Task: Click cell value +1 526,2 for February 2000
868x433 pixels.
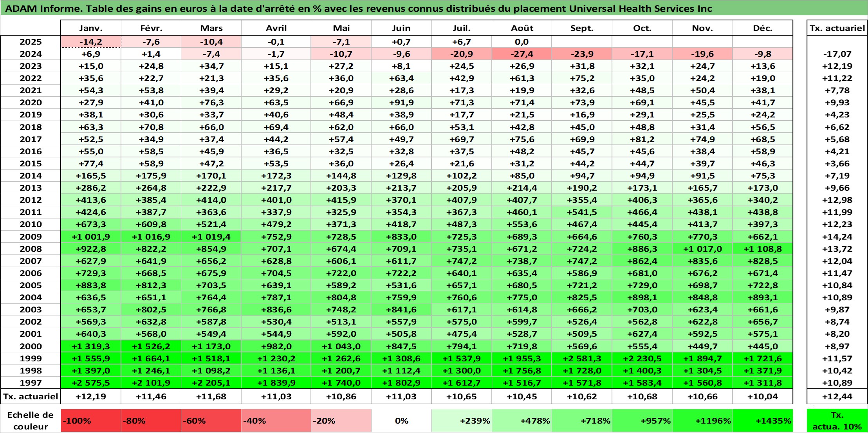Action: 151,346
